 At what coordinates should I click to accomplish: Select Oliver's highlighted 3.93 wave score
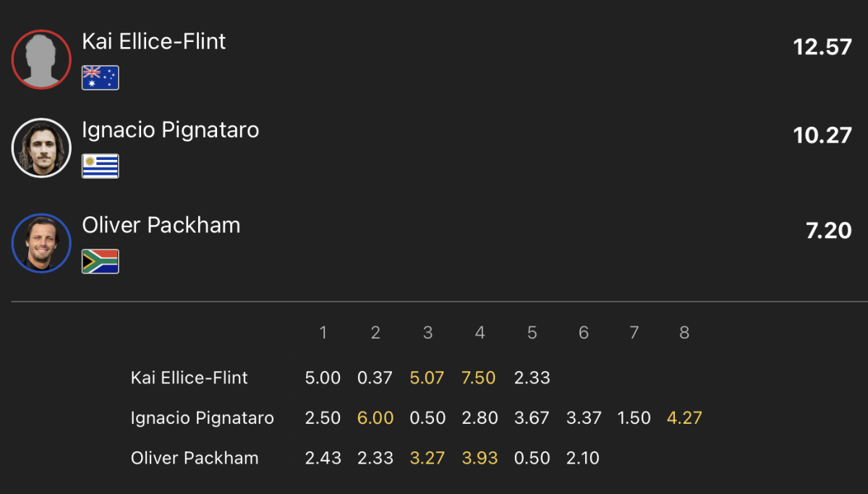point(480,458)
